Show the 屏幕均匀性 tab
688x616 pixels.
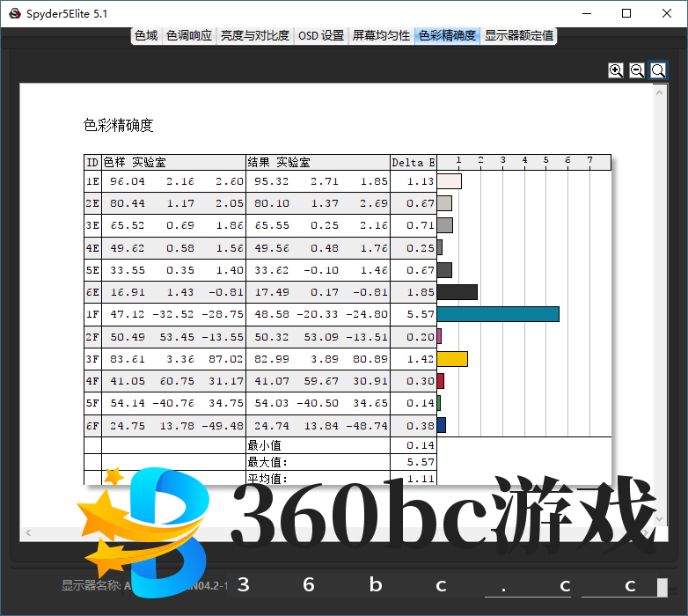(x=381, y=36)
